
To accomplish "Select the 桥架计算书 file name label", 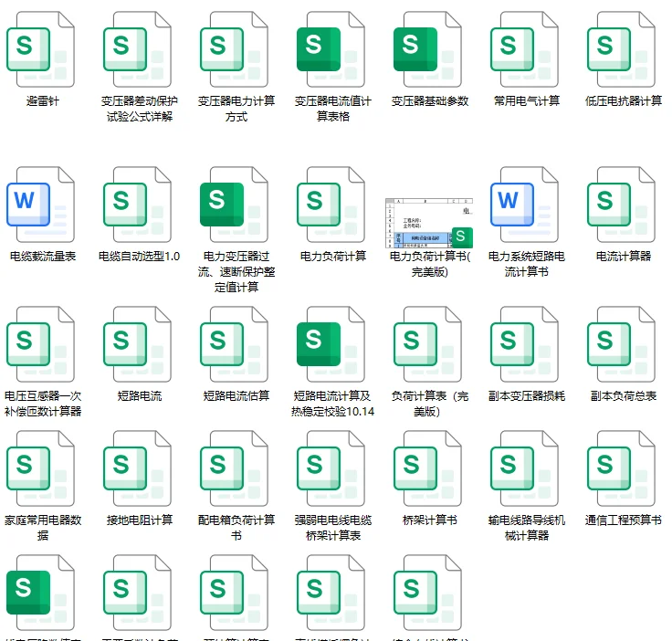I will click(x=430, y=520).
